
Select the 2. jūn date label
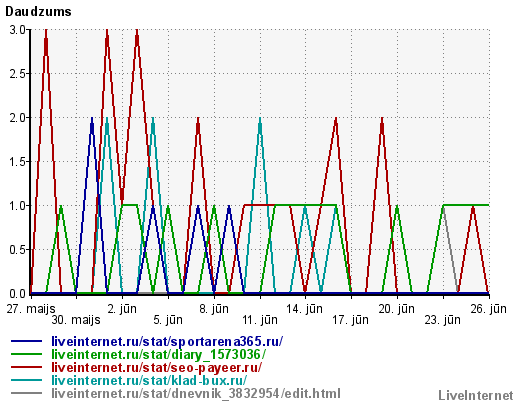click(x=122, y=309)
